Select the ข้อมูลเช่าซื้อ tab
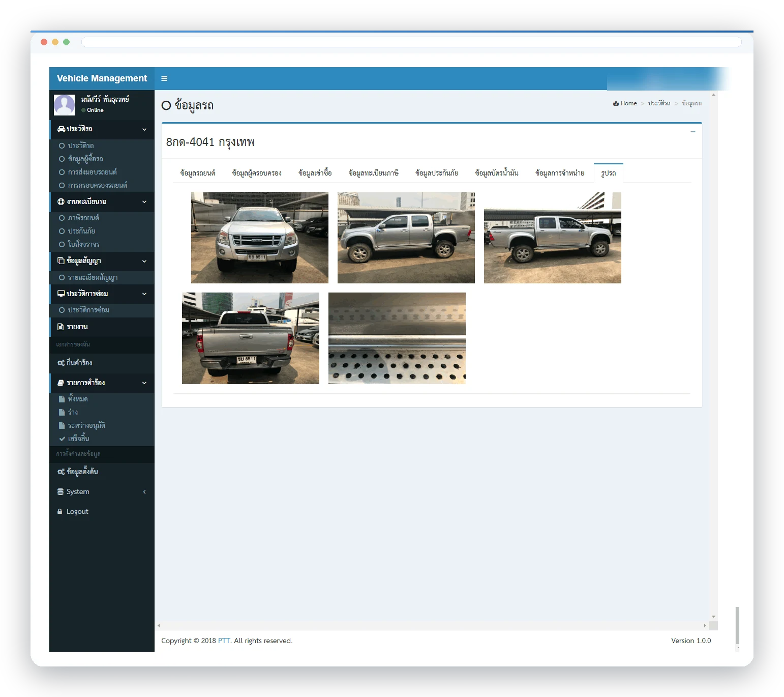784x697 pixels. click(315, 173)
